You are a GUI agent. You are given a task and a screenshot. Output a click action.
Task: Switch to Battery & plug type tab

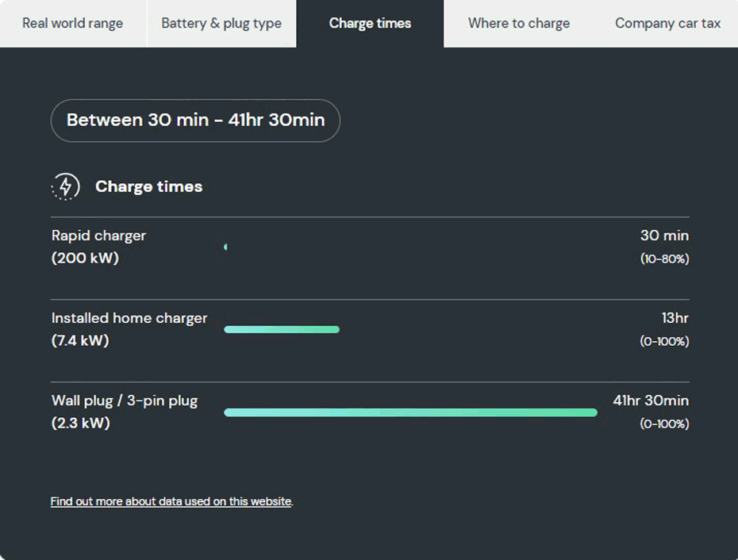tap(221, 23)
